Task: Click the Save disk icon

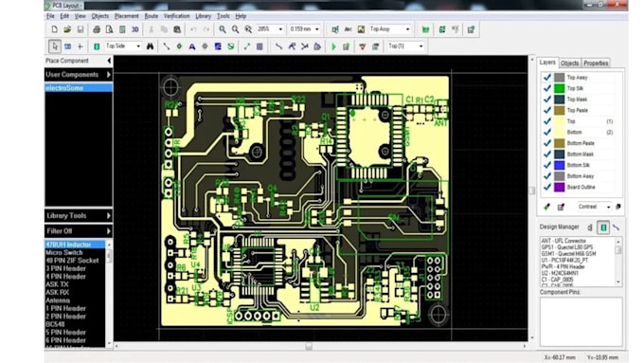Action: 80,29
